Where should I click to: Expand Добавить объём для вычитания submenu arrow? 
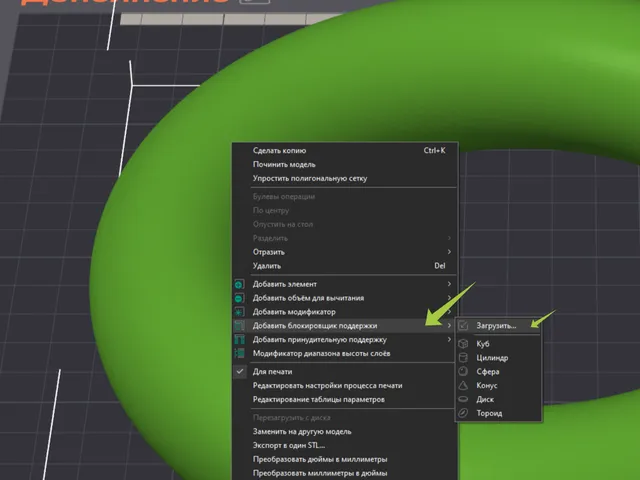pos(449,298)
